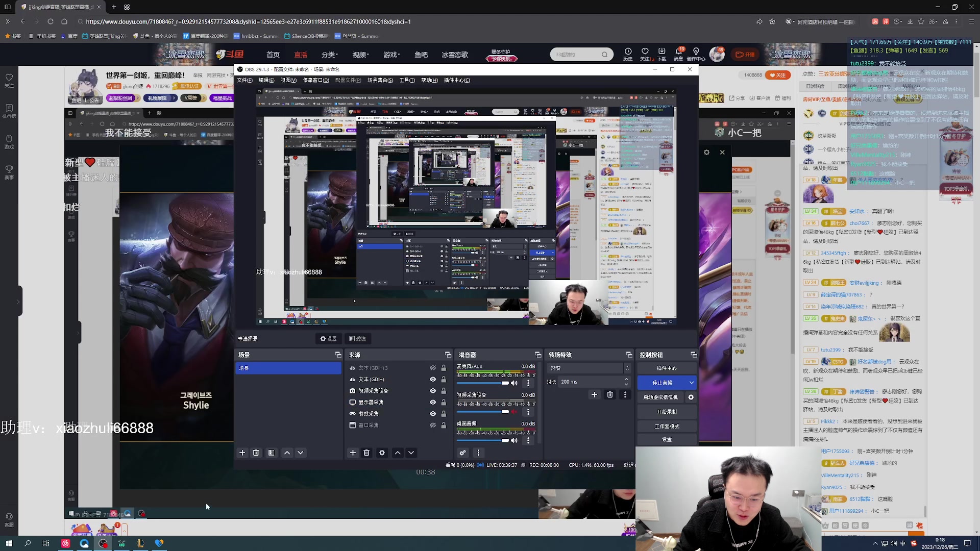The height and width of the screenshot is (551, 980).
Task: Open the 工具(T) menu
Action: coord(407,80)
